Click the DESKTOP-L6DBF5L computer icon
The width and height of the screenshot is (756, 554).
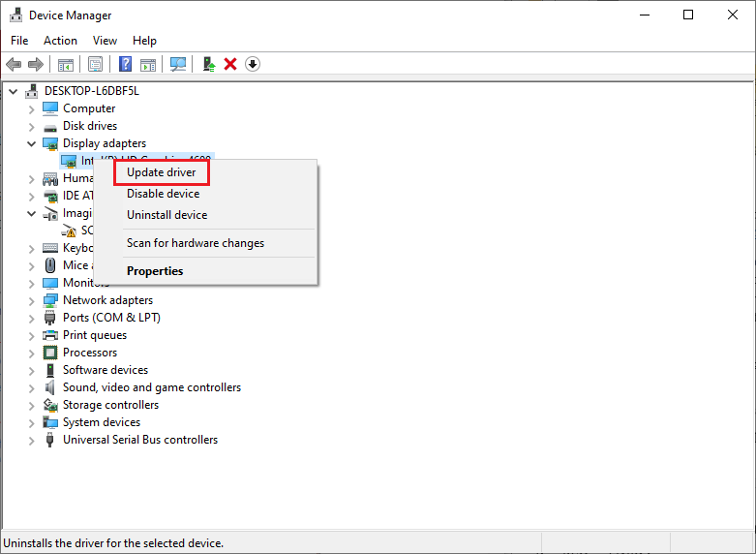pos(32,91)
